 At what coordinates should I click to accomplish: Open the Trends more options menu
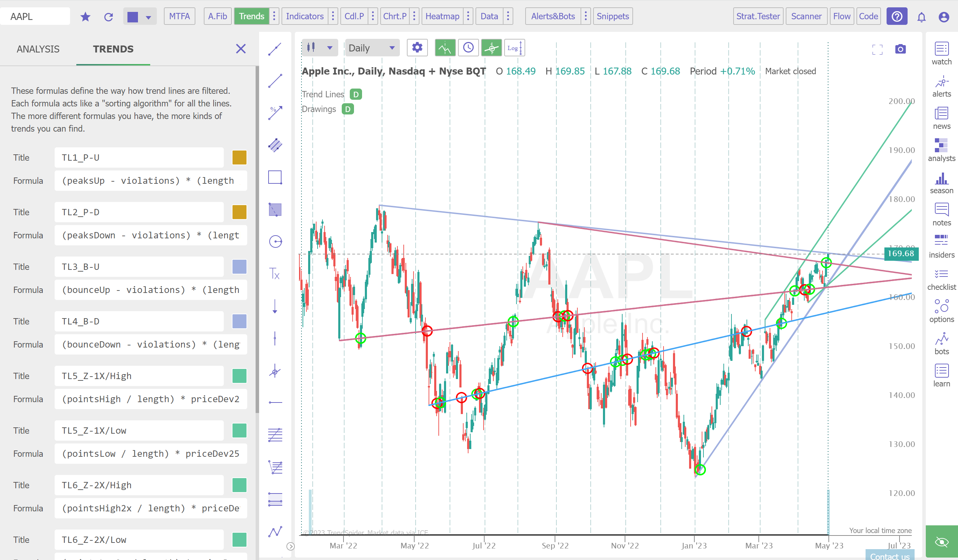[x=274, y=16]
